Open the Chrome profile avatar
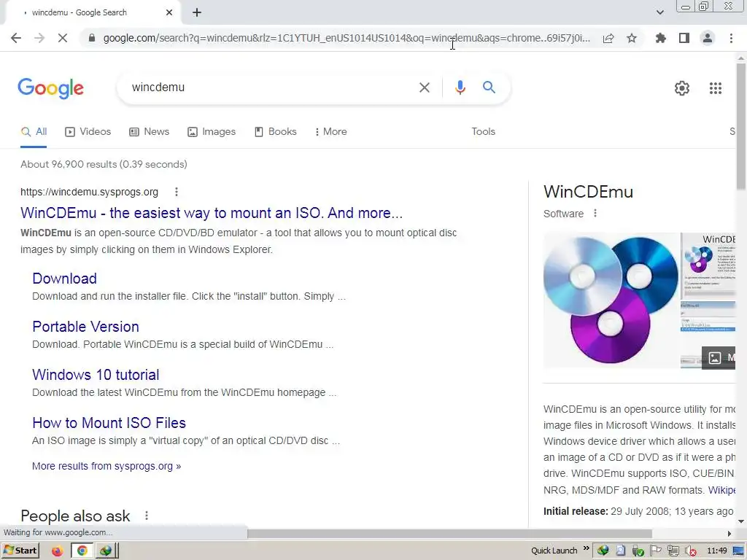The image size is (747, 560). click(x=708, y=38)
